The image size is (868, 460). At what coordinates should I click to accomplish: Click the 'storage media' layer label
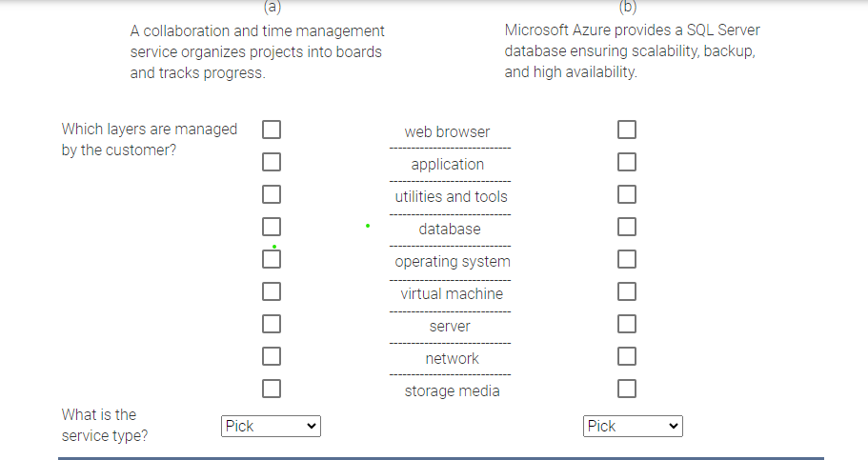click(452, 390)
